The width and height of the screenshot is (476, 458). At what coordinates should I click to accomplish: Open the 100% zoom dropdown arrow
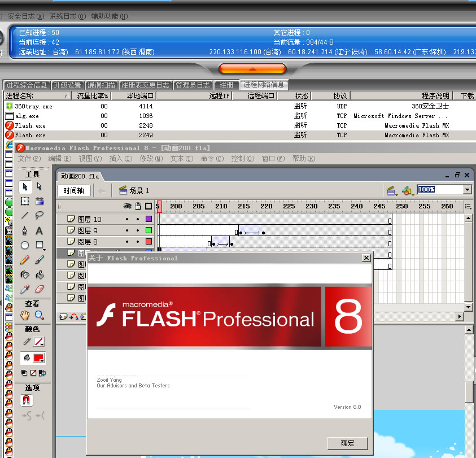pyautogui.click(x=467, y=190)
